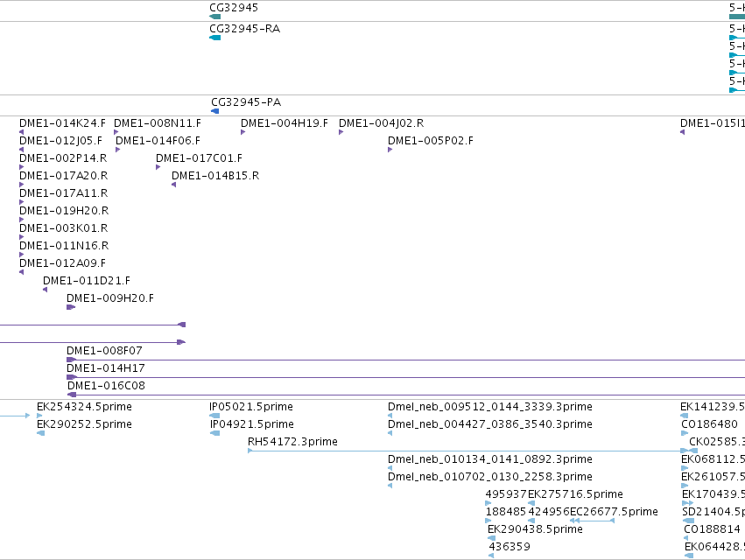745x560 pixels.
Task: Select EST IP05021.5prime
Action: point(251,407)
